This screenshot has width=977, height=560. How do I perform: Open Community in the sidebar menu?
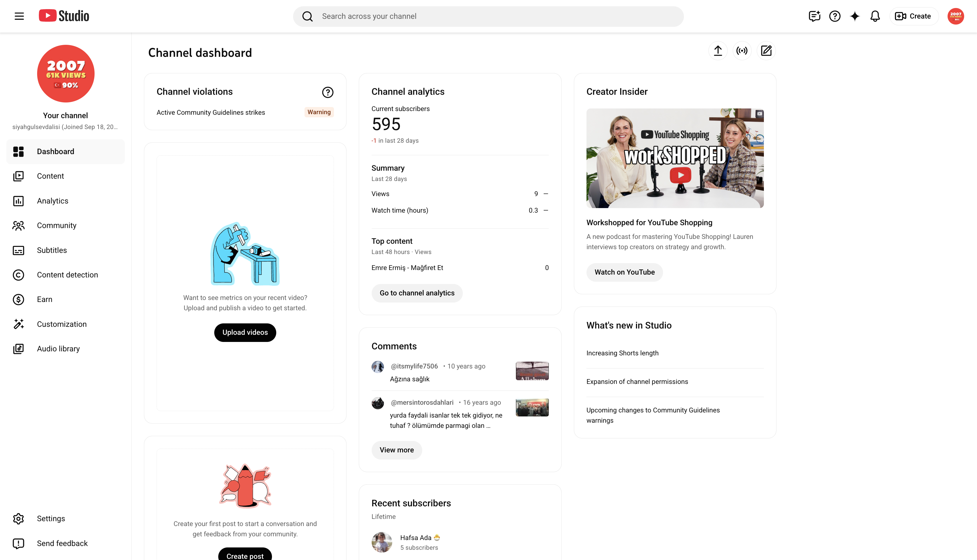coord(65,225)
